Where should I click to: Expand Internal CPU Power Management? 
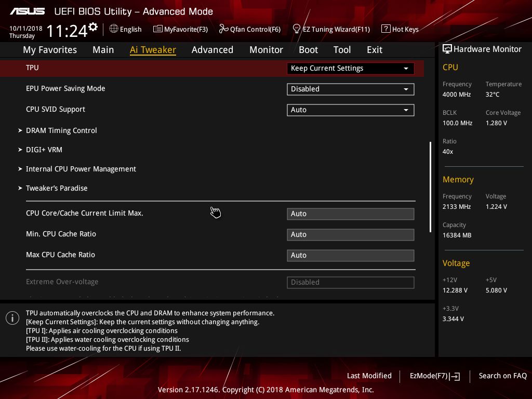point(81,169)
